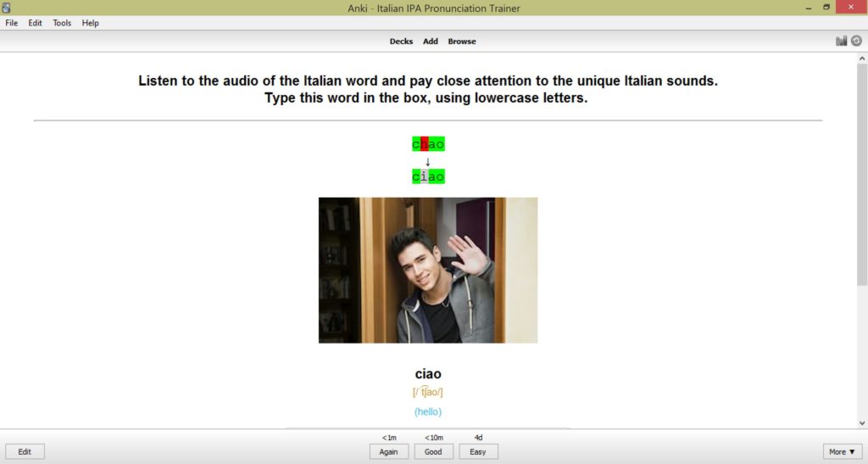Click the scrollbar down arrow
This screenshot has width=868, height=464.
pos(862,423)
